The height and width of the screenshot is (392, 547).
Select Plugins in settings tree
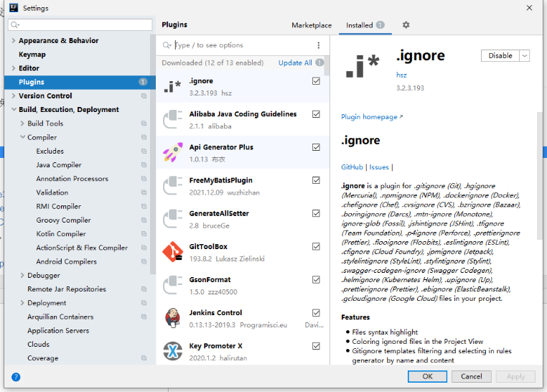click(80, 82)
